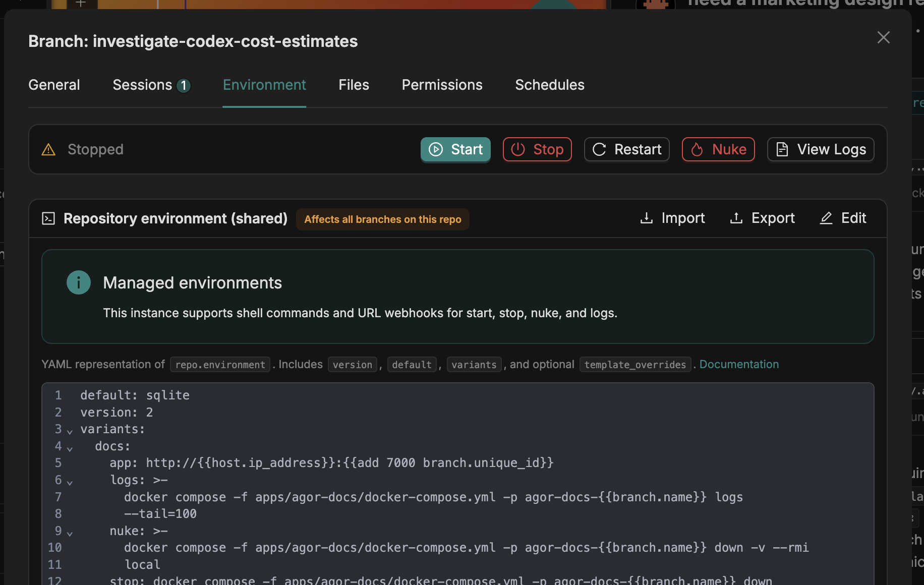The image size is (924, 585).
Task: Click the repo.environment code label
Action: (x=220, y=365)
